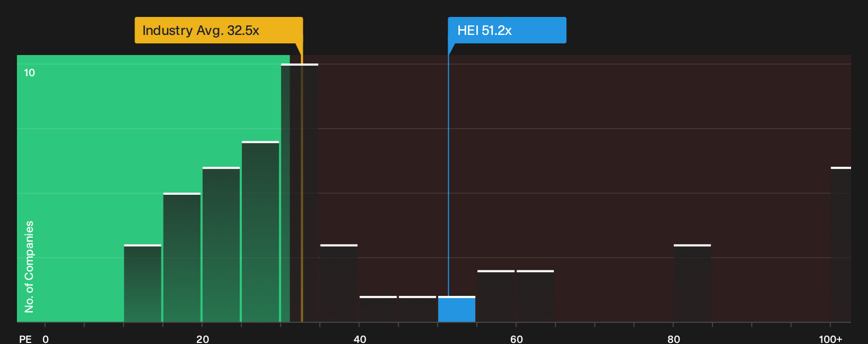Click the '0' x-axis tick label
The image size is (868, 344).
point(46,339)
